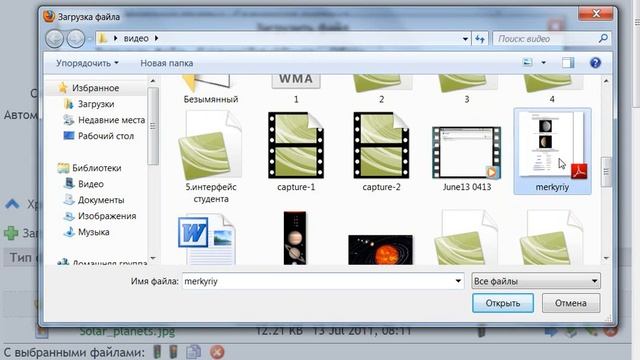Select the file named 3
This screenshot has height=360, width=640.
(467, 89)
